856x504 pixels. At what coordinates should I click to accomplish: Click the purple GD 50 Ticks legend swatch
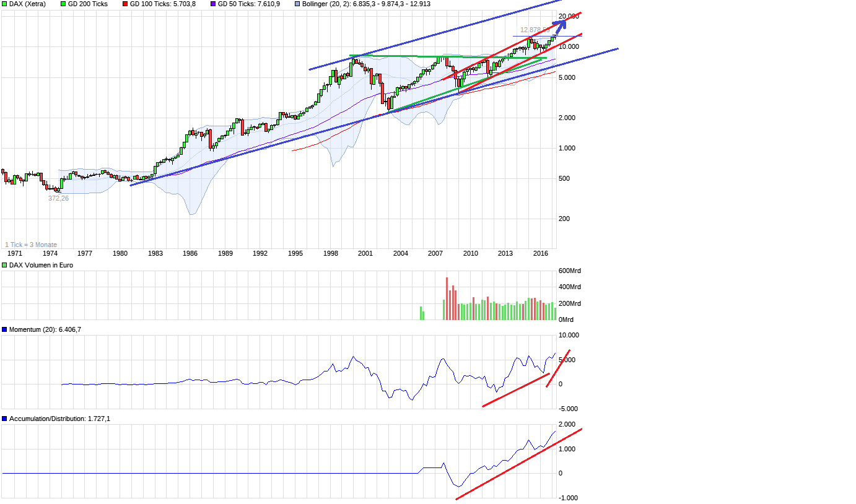click(213, 4)
